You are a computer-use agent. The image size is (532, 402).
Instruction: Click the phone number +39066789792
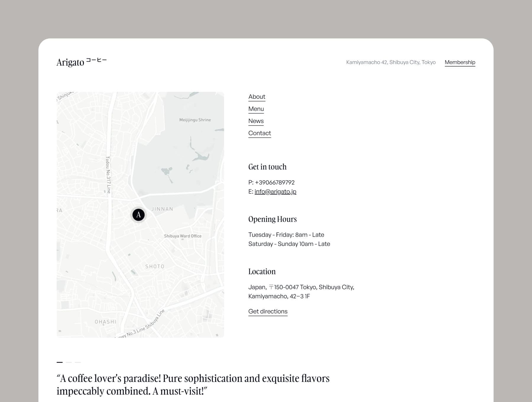click(x=274, y=182)
